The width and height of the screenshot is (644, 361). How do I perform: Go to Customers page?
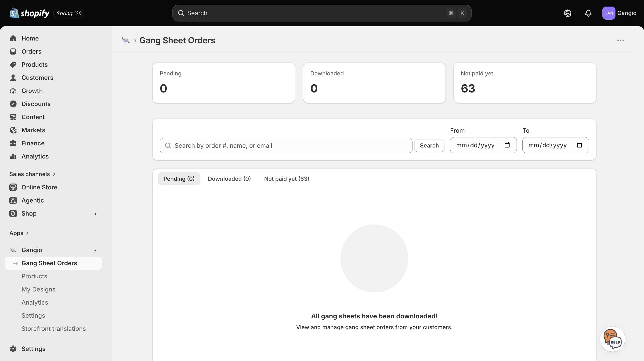37,77
